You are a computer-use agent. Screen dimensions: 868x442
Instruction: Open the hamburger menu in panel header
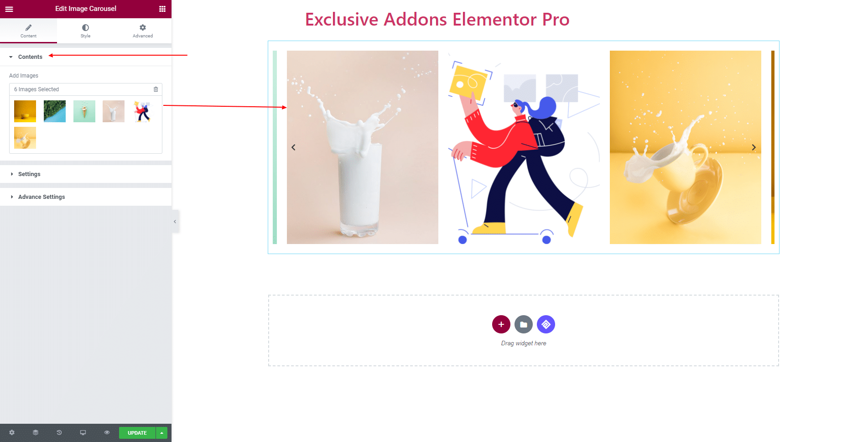point(9,9)
